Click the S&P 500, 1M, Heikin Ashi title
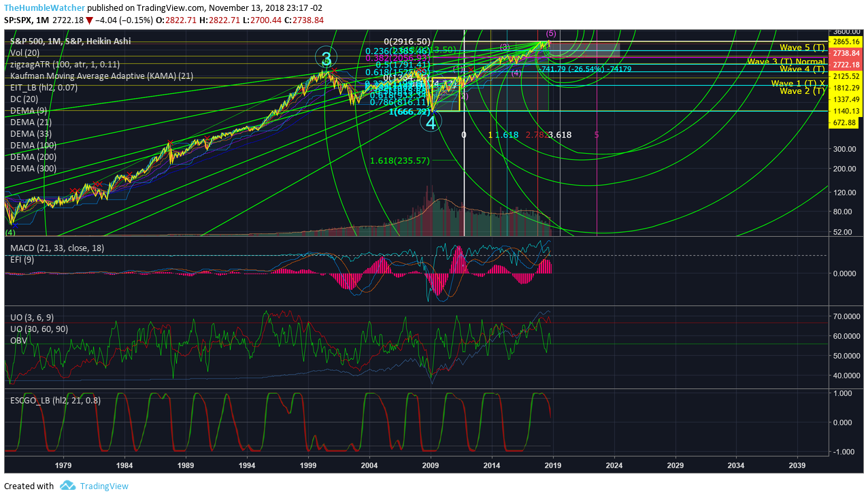Screen dimensions: 868x498 [x=70, y=41]
